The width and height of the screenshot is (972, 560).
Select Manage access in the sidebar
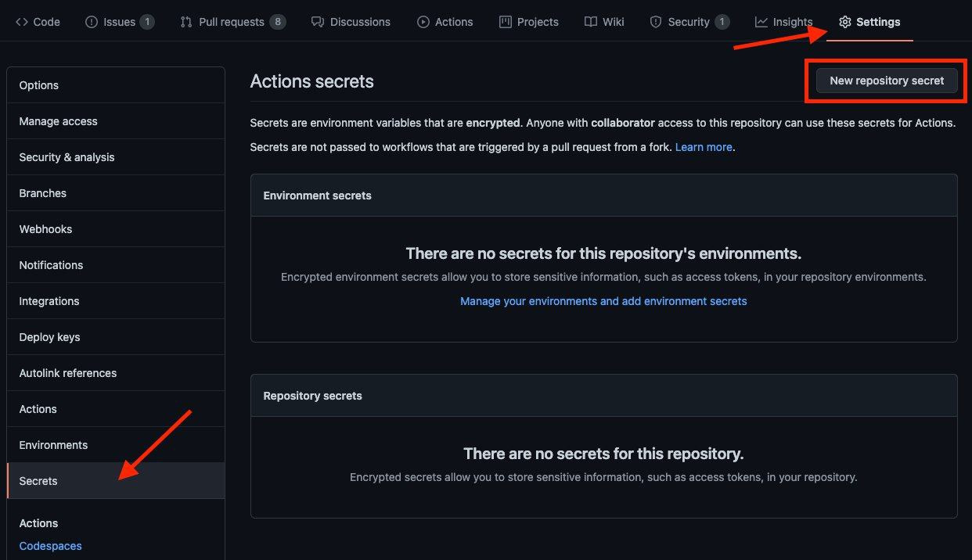pos(58,121)
